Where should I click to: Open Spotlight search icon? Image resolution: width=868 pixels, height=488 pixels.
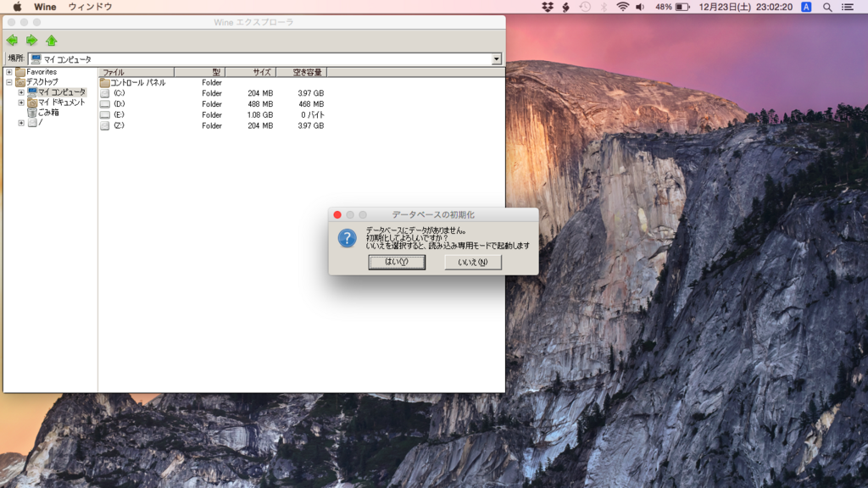pos(827,7)
